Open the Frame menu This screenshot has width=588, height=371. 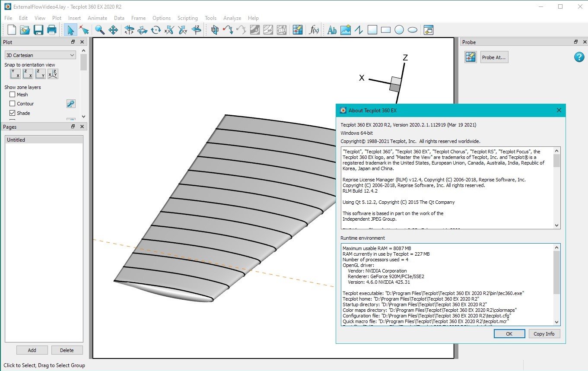[138, 18]
